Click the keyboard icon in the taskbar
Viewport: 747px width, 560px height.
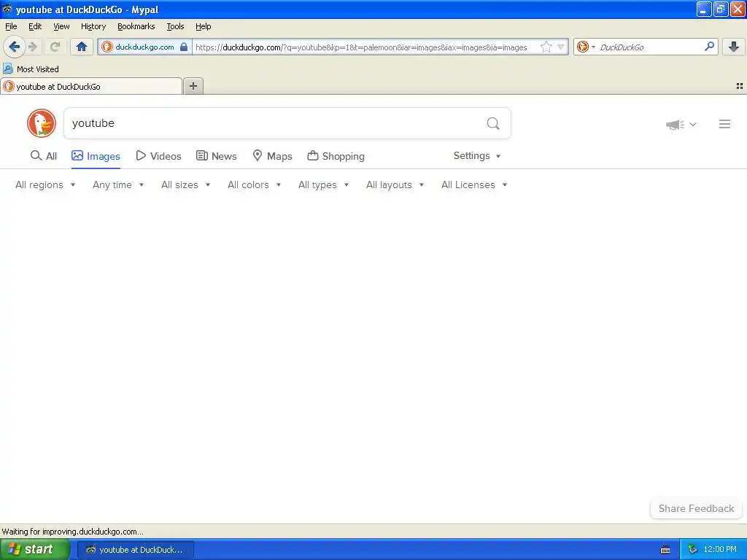(665, 550)
